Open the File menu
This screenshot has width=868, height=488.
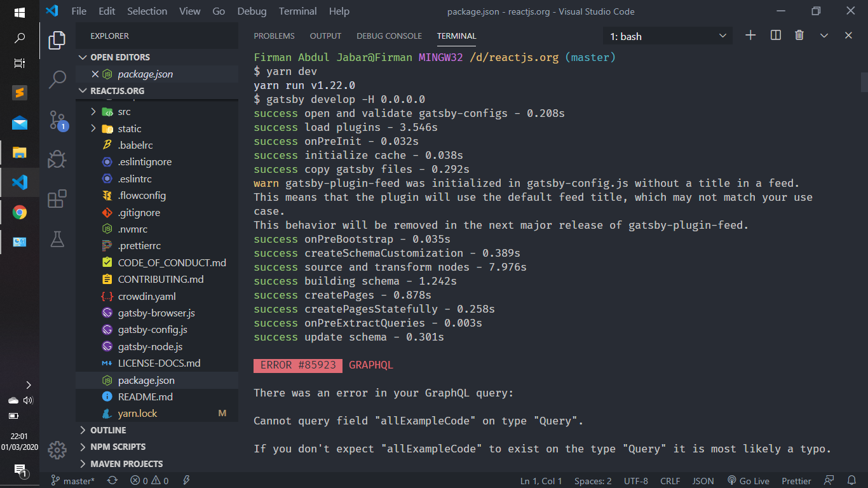(x=79, y=11)
